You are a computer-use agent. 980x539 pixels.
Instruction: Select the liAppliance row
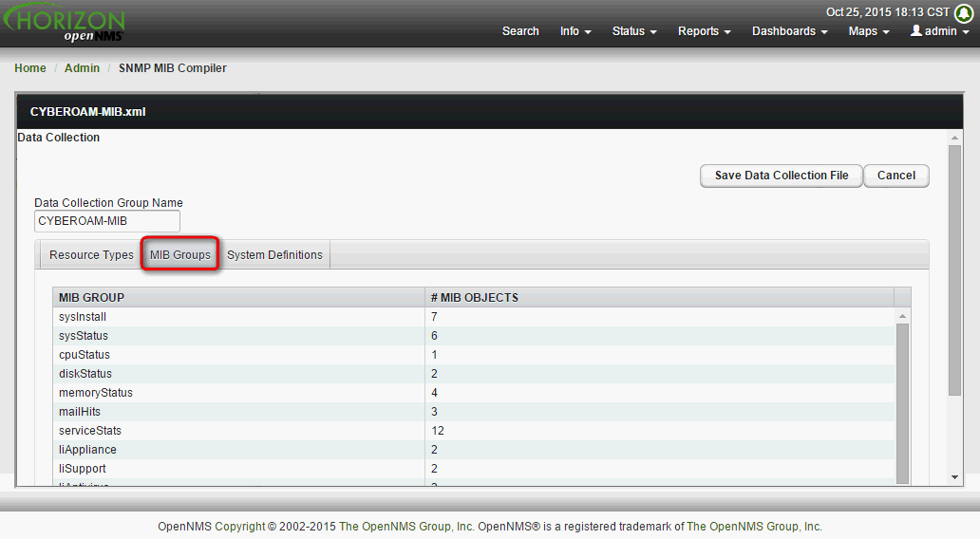[x=474, y=449]
